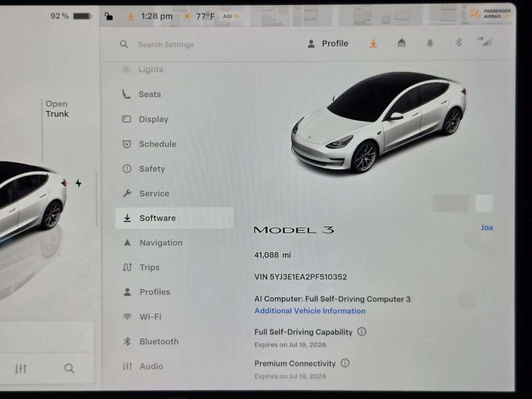This screenshot has width=532, height=399.
Task: Tap Premium Connectivity expiry date text
Action: tap(290, 376)
